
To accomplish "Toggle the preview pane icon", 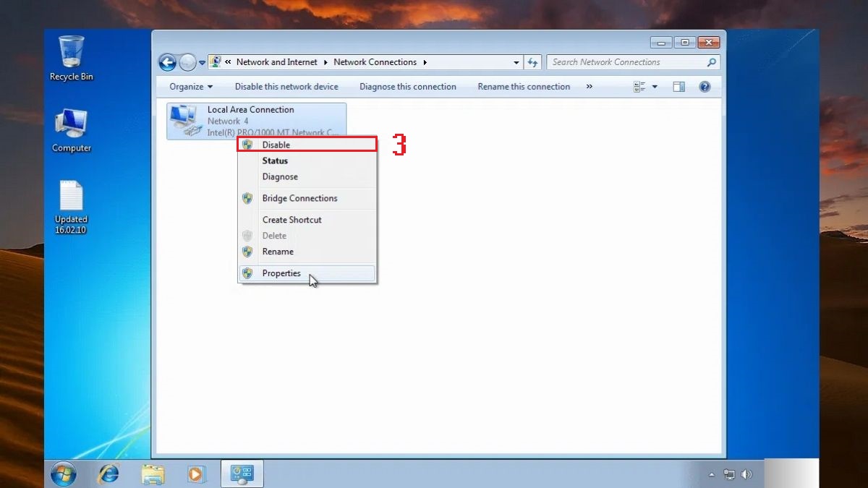I will [x=678, y=87].
